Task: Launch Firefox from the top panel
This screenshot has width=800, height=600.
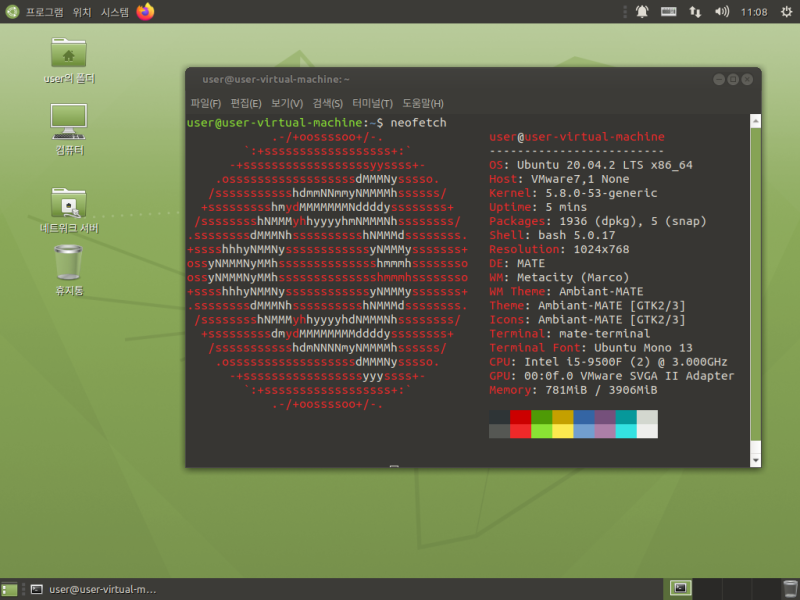Action: click(x=145, y=11)
